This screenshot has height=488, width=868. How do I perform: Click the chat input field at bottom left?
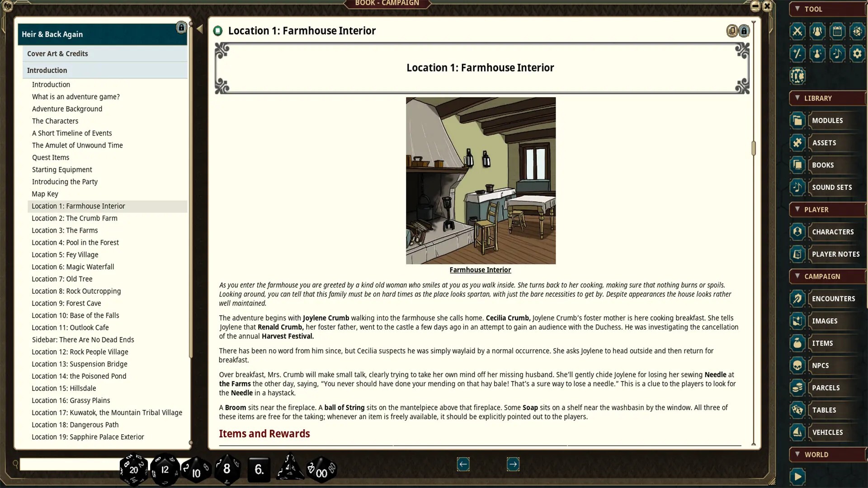[68, 464]
